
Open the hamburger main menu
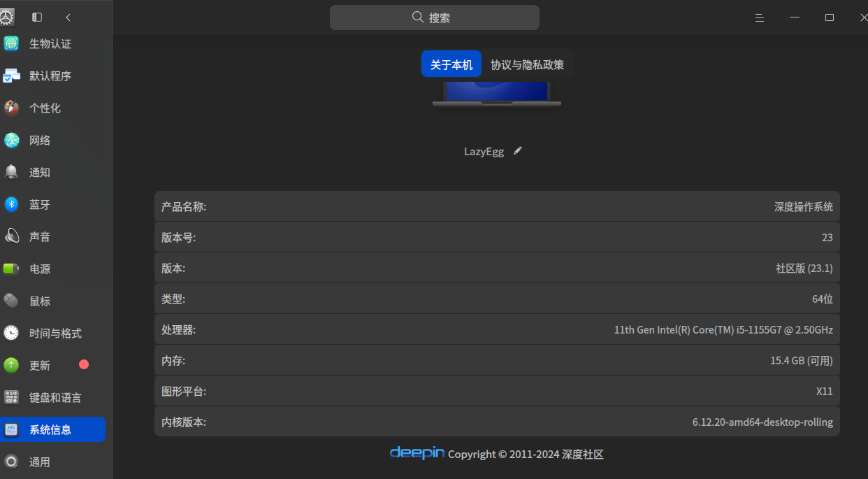coord(760,18)
